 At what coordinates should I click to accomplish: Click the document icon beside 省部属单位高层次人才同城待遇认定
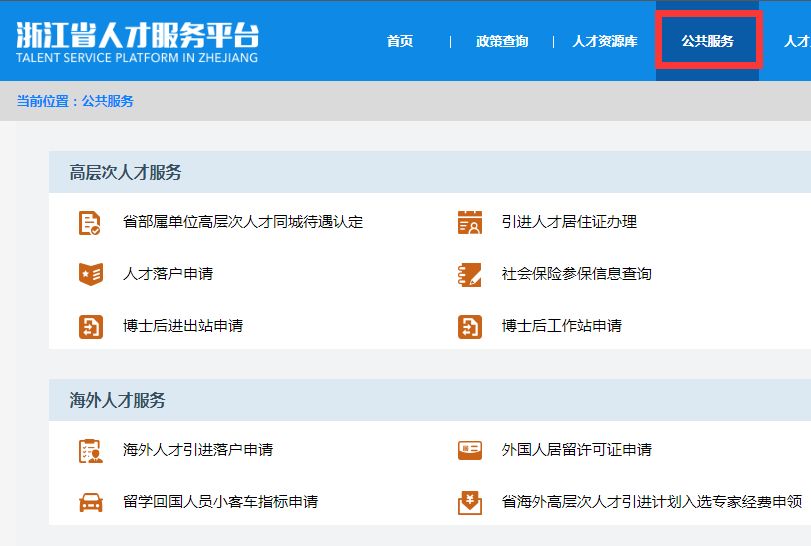tap(89, 223)
